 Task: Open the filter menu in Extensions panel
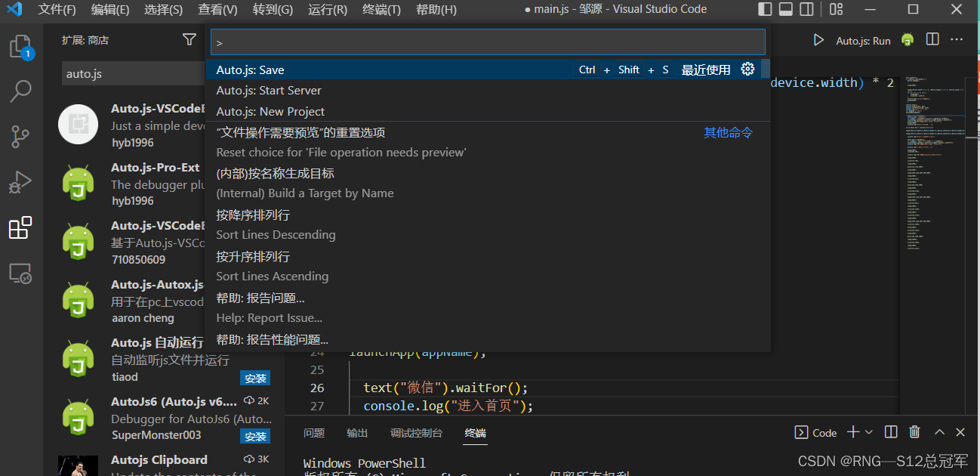coord(189,40)
